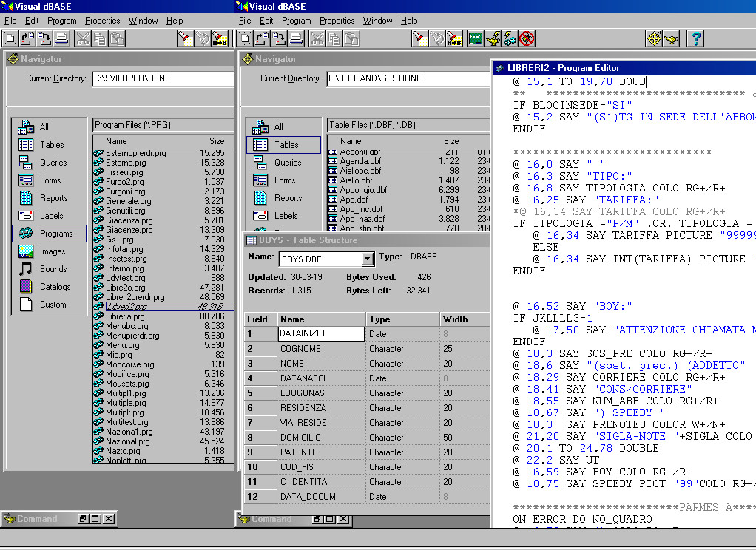Click Print icon in right dBASE window toolbar
The image size is (756, 550).
[x=297, y=38]
